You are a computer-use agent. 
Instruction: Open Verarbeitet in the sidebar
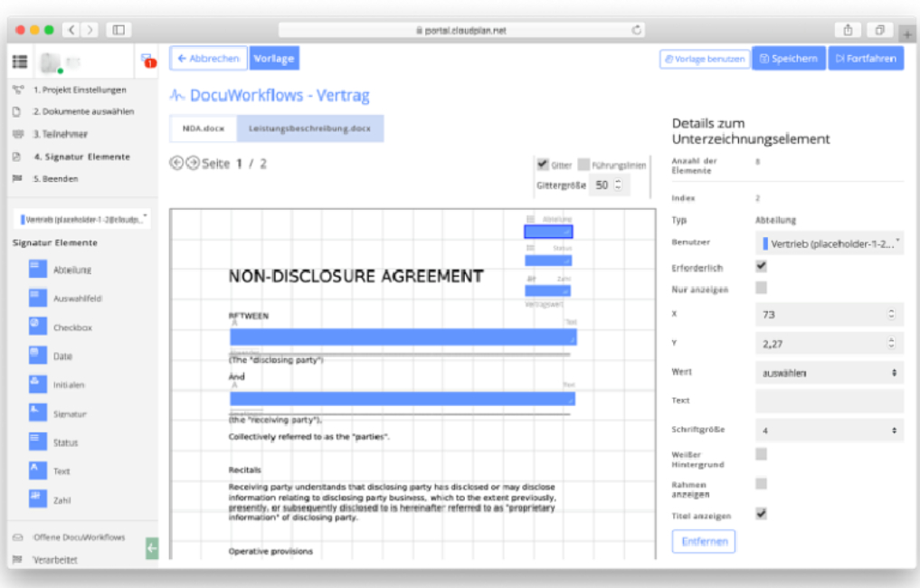[x=54, y=560]
